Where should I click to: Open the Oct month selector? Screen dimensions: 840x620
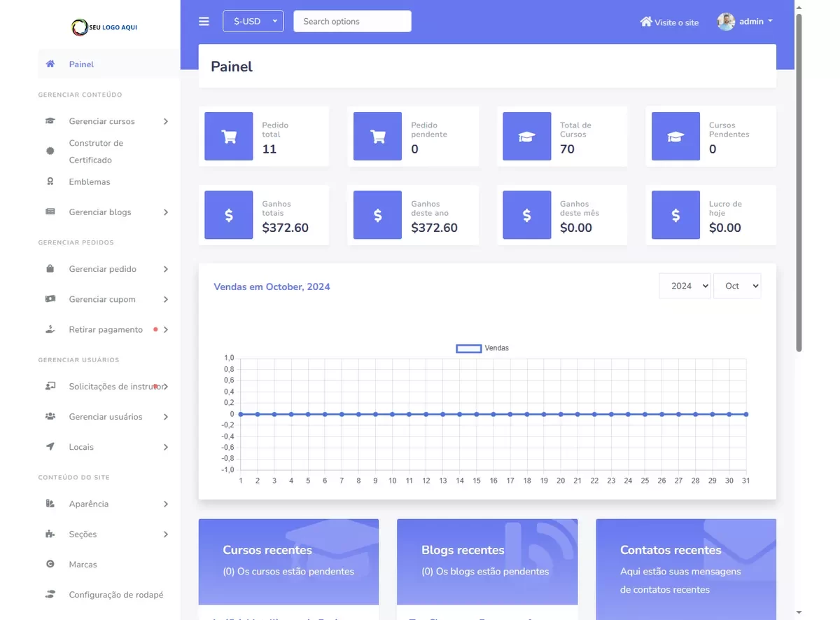pyautogui.click(x=736, y=286)
